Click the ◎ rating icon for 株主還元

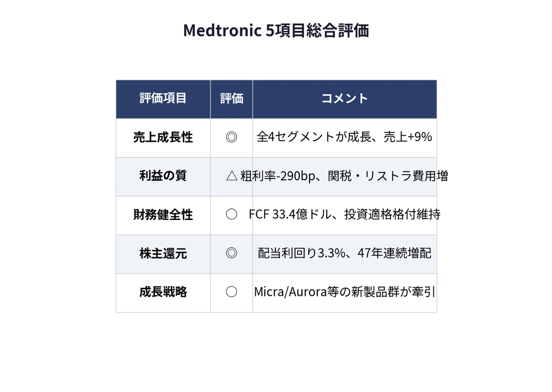click(x=231, y=254)
